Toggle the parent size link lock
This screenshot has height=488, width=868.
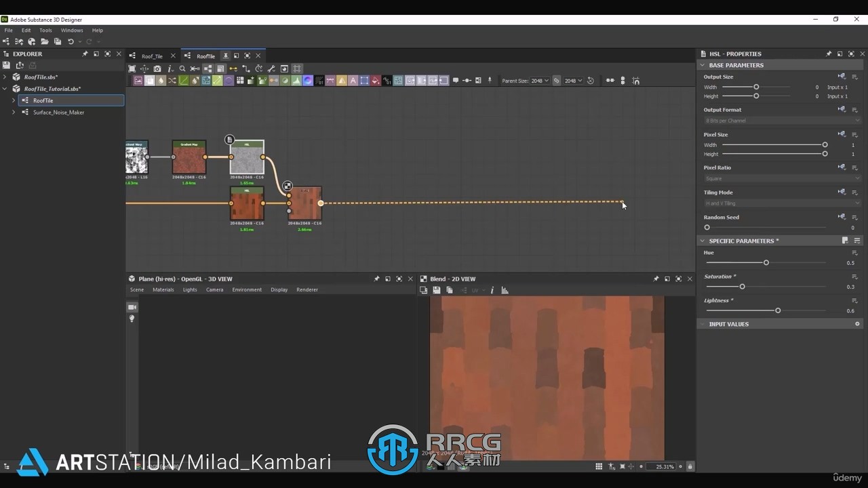coord(556,81)
